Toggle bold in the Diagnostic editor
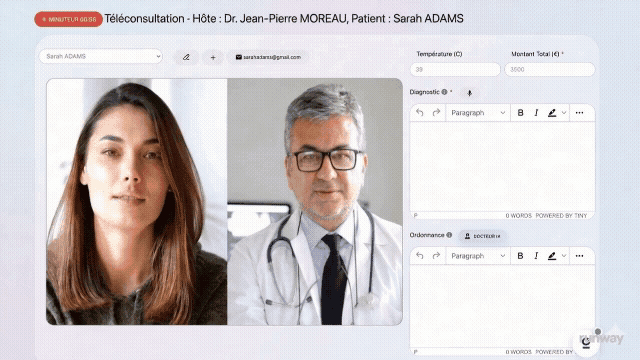Viewport: 640px width, 360px height. pos(520,113)
